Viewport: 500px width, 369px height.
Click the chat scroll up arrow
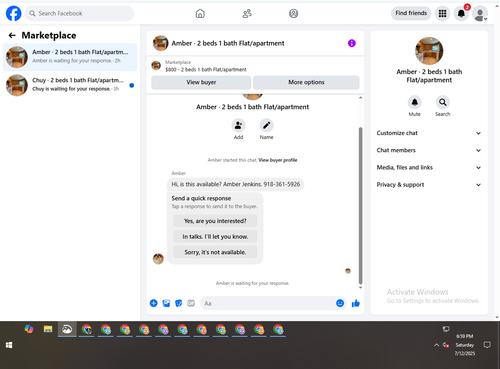360,98
